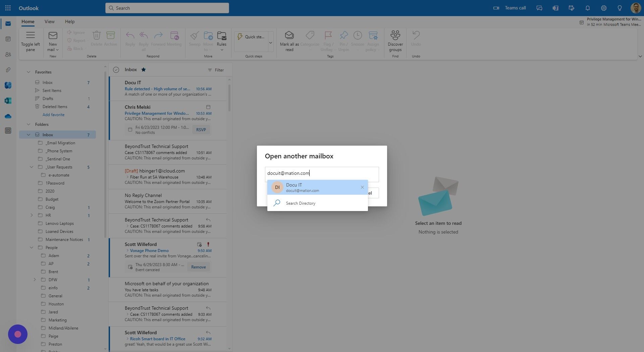Switch to the View tab
Viewport: 644px width, 352px height.
(49, 21)
